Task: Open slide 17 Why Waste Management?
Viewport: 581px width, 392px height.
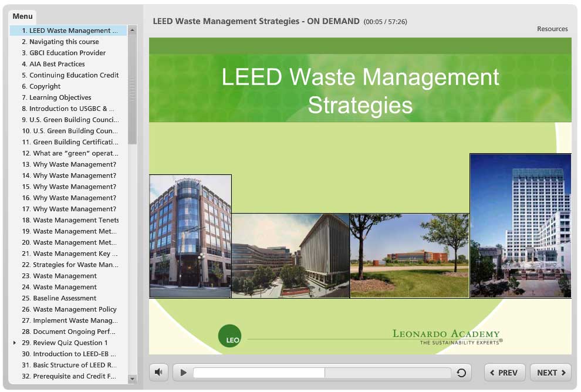Action: [68, 208]
